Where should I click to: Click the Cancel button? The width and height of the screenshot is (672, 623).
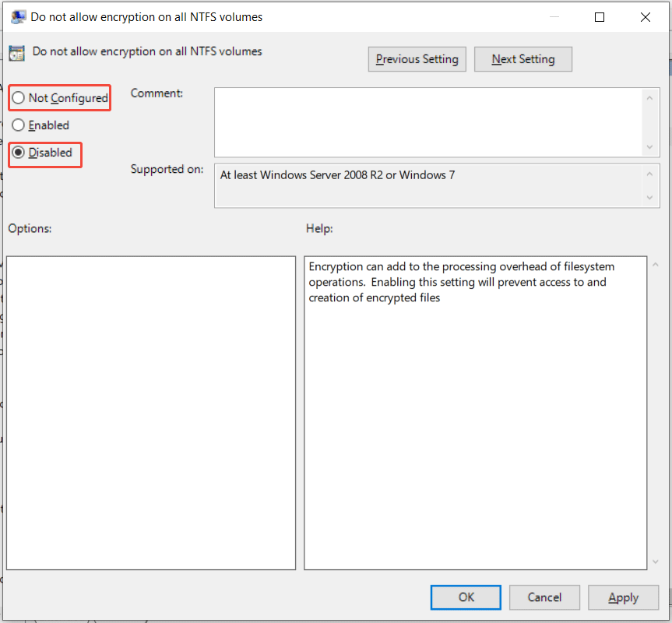[544, 597]
